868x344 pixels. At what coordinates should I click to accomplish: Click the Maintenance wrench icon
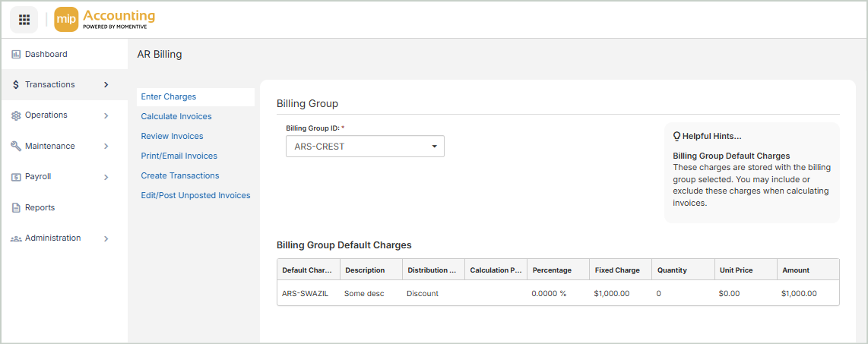pos(16,146)
